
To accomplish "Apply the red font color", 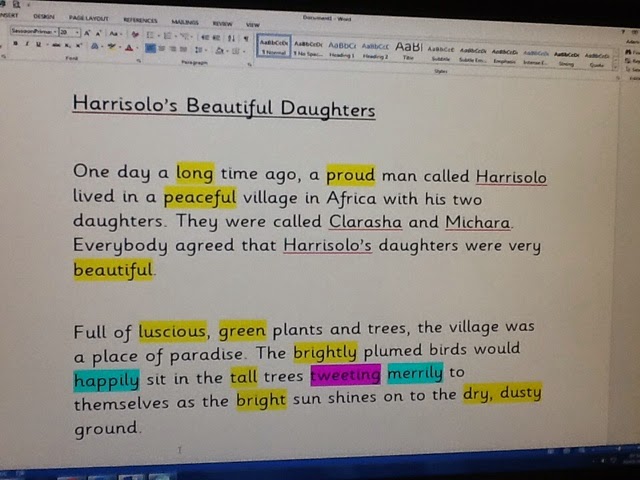I will pos(129,48).
